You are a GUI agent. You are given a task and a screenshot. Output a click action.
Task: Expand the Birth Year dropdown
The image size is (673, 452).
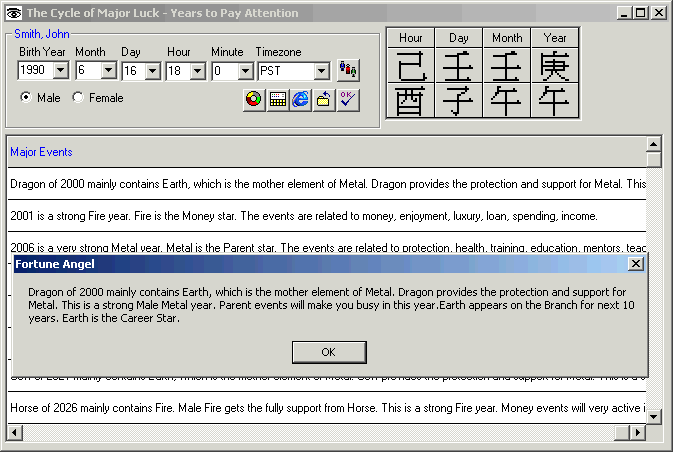pos(59,71)
